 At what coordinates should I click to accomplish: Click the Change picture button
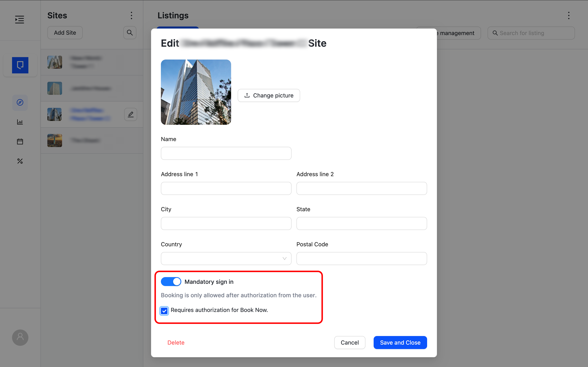click(x=269, y=95)
